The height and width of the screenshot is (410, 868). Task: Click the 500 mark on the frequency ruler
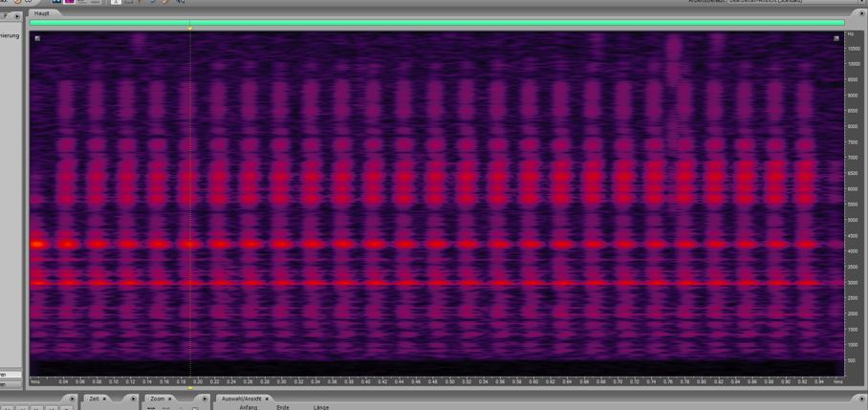(x=852, y=360)
